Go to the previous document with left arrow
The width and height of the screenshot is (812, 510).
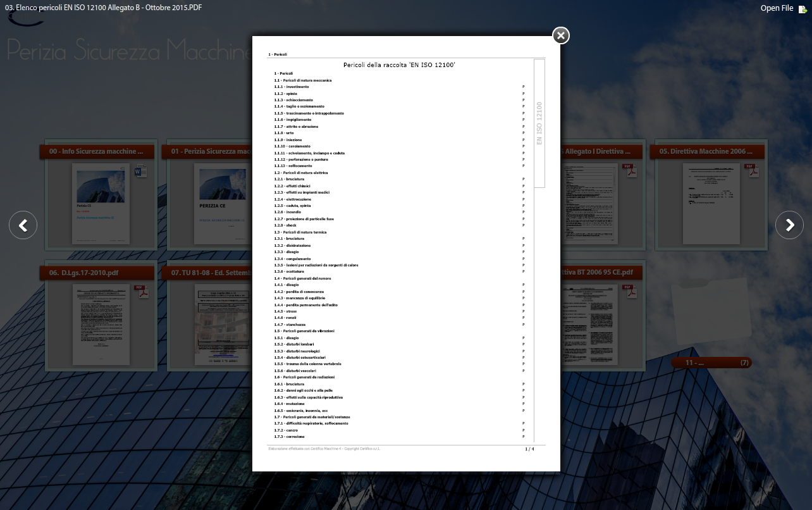tap(23, 225)
